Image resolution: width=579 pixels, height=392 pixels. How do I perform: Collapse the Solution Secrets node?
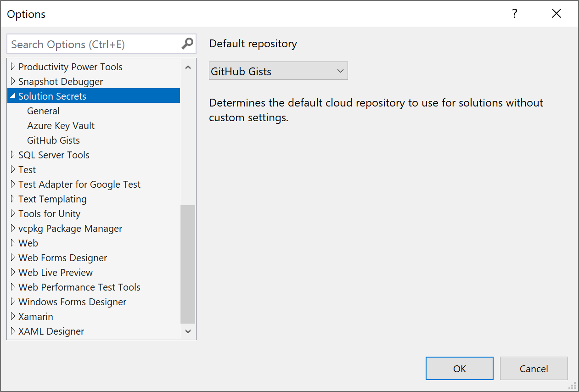(12, 96)
